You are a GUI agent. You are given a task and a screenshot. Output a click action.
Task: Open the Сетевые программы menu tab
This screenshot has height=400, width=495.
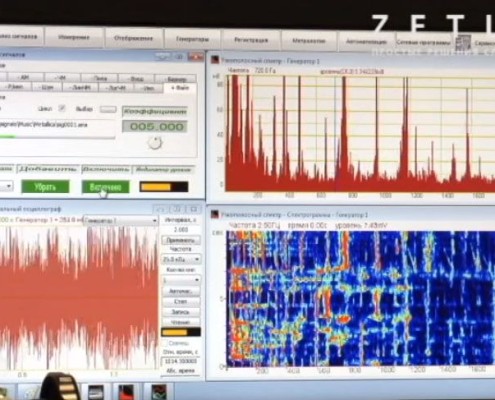pyautogui.click(x=423, y=43)
